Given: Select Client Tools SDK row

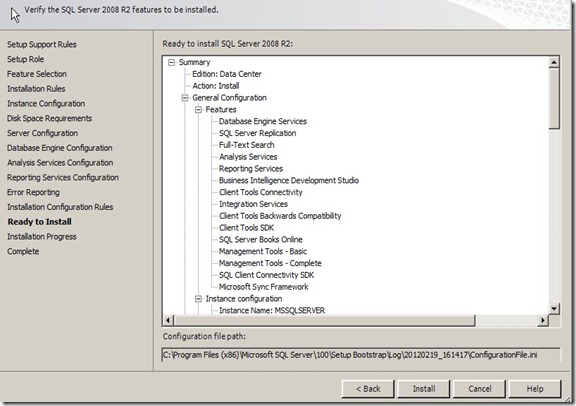Looking at the screenshot, I should pos(246,228).
